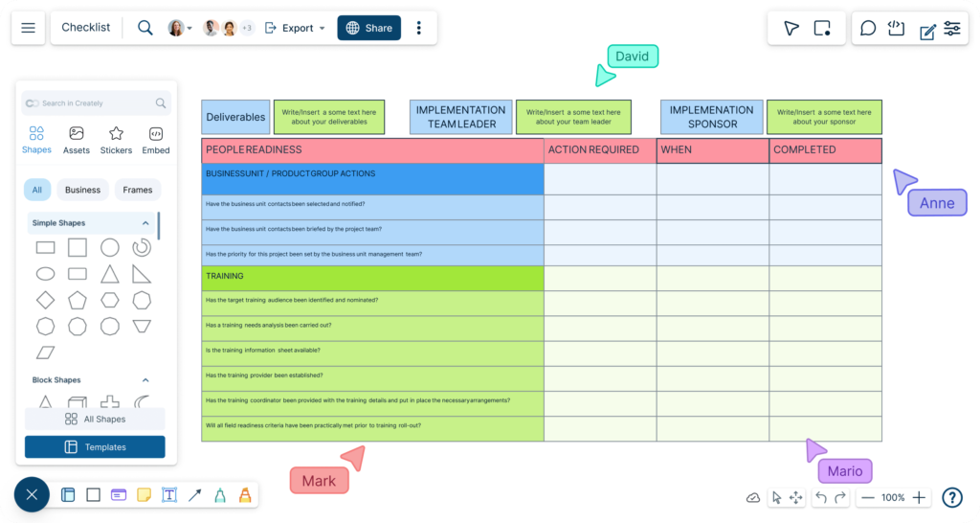Select the frame tool in bottom toolbar
The width and height of the screenshot is (980, 523).
click(68, 495)
